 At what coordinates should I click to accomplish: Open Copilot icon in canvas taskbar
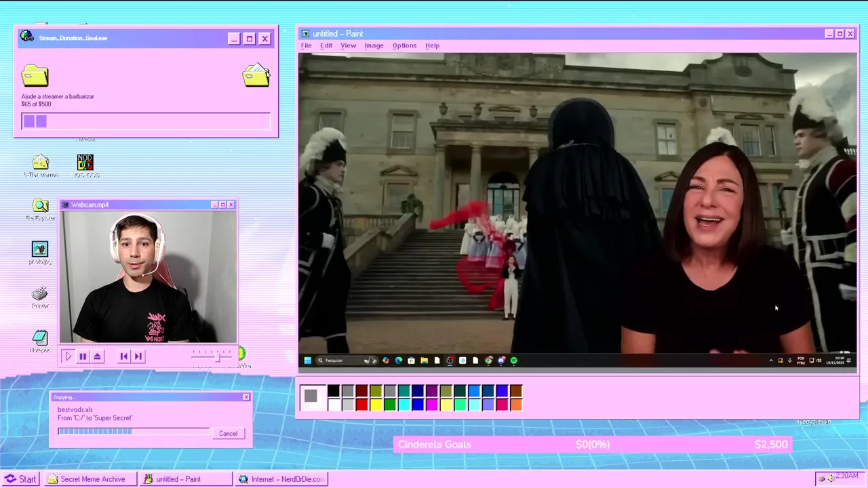386,361
